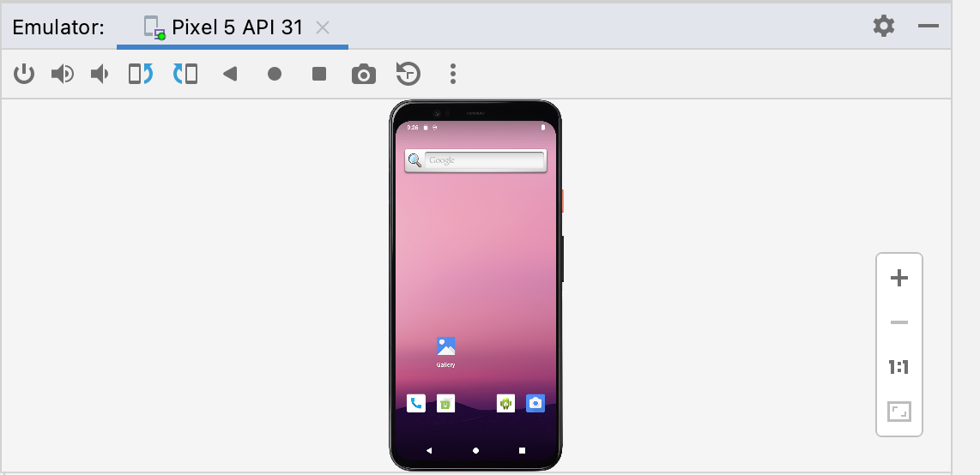The width and height of the screenshot is (980, 475).
Task: Raise the emulator volume
Action: 62,75
